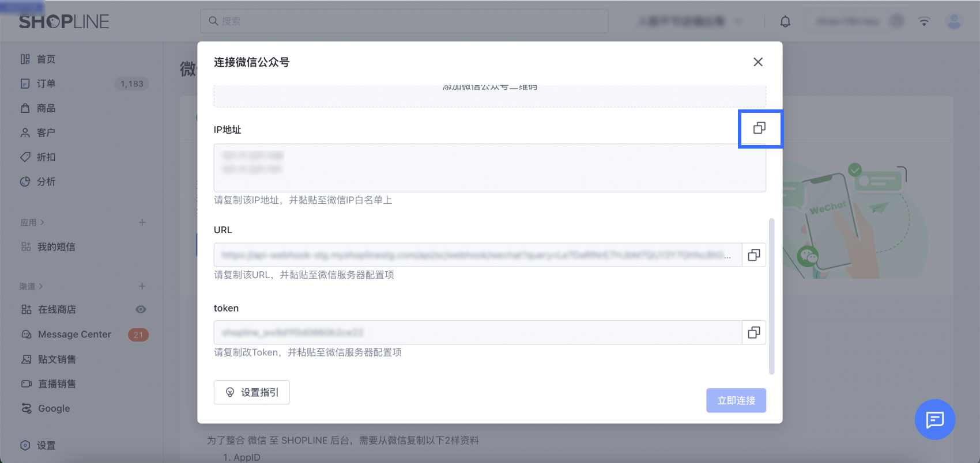Open 折扣 in sidebar

[46, 157]
